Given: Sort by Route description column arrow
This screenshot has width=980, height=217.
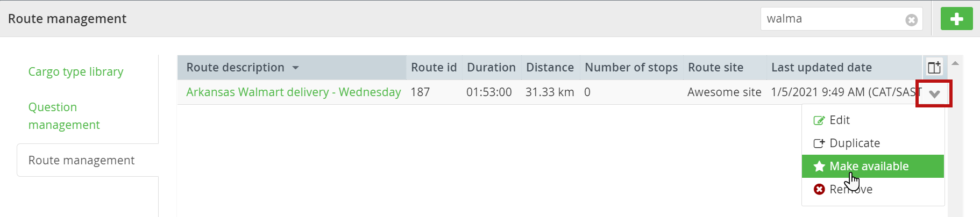Looking at the screenshot, I should tap(295, 68).
